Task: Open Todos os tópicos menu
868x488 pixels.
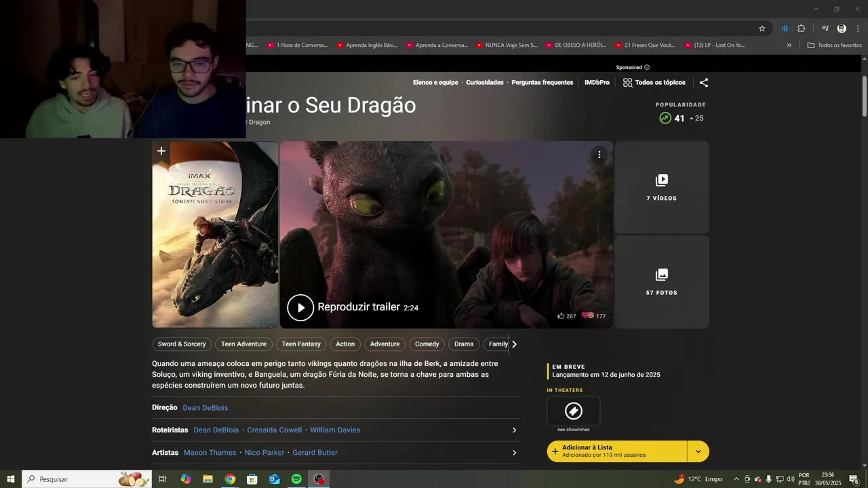Action: pos(654,83)
